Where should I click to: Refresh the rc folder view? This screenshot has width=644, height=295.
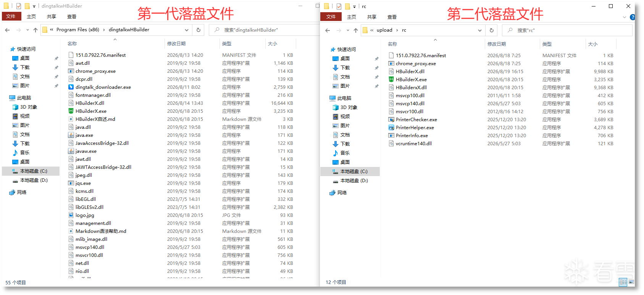492,30
